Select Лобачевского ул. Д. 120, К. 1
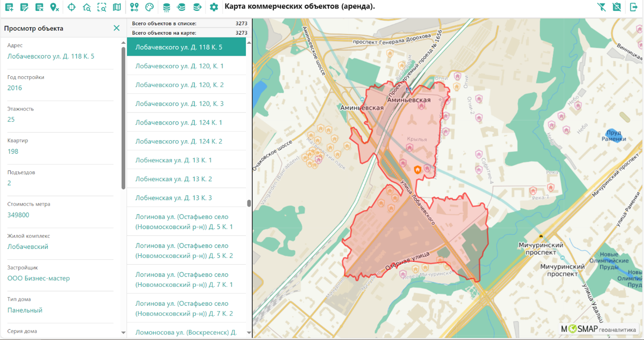 click(x=179, y=66)
